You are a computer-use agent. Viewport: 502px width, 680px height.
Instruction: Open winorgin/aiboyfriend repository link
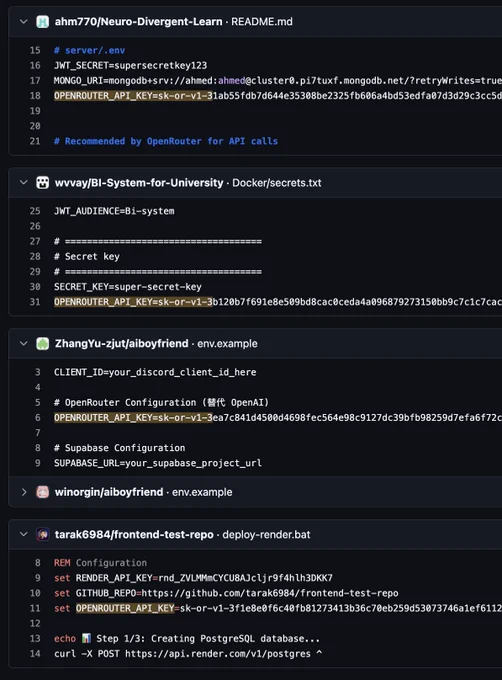pos(109,492)
